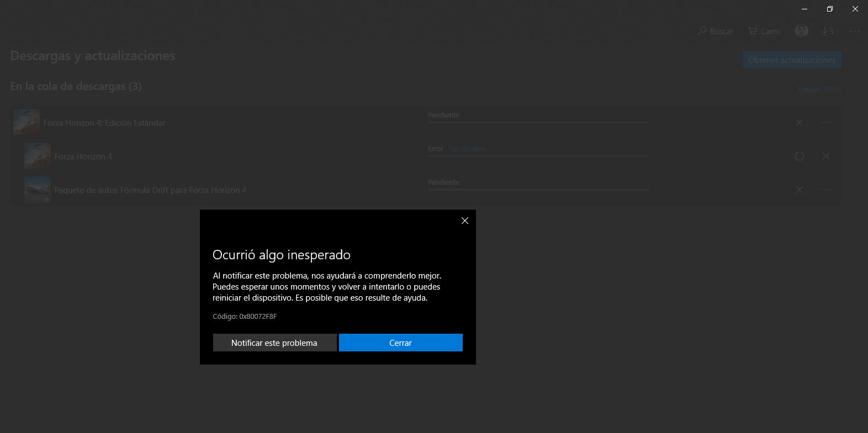Retry the Forza Horizon 4 download
This screenshot has height=433, width=868.
(x=800, y=156)
